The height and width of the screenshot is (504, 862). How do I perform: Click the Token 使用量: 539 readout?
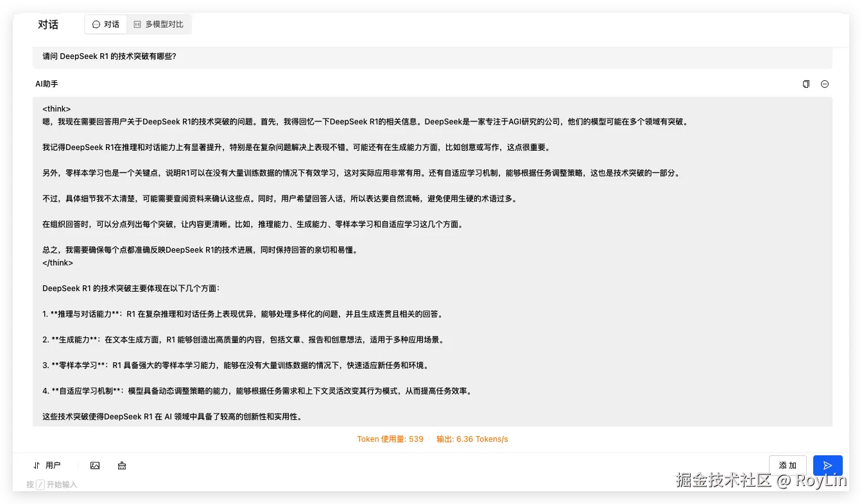click(390, 439)
